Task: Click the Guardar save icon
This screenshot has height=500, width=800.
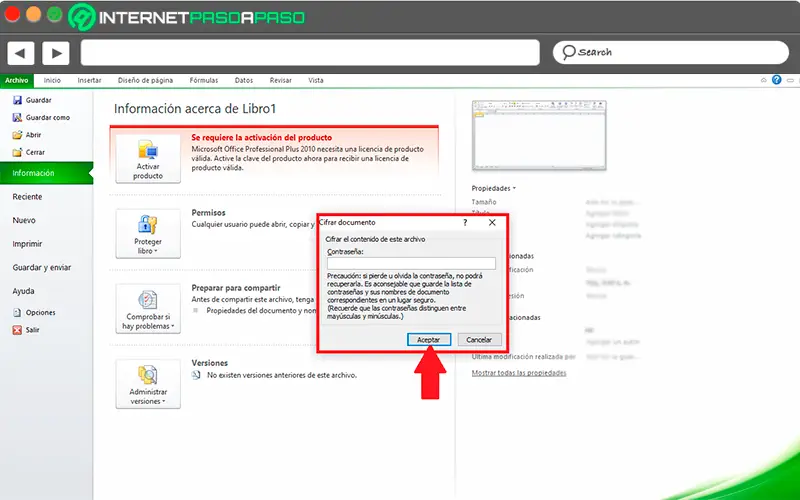Action: 17,101
